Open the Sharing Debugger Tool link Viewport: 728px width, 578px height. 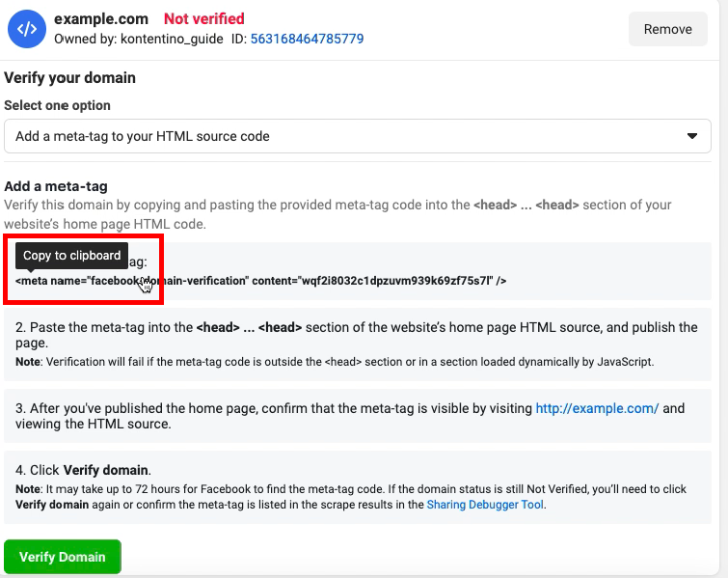coord(485,505)
